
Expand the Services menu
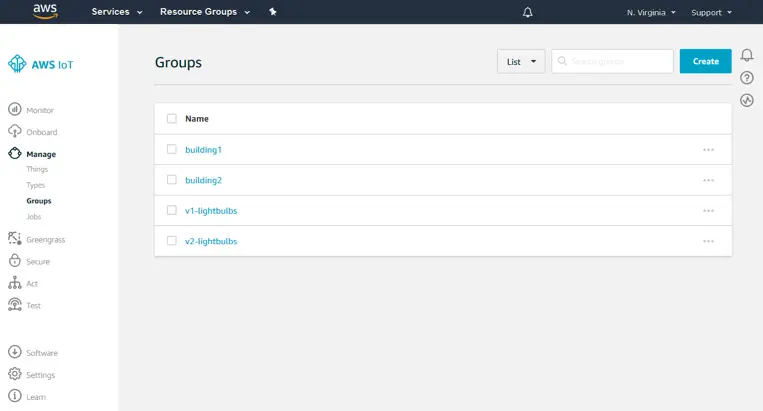pos(116,12)
